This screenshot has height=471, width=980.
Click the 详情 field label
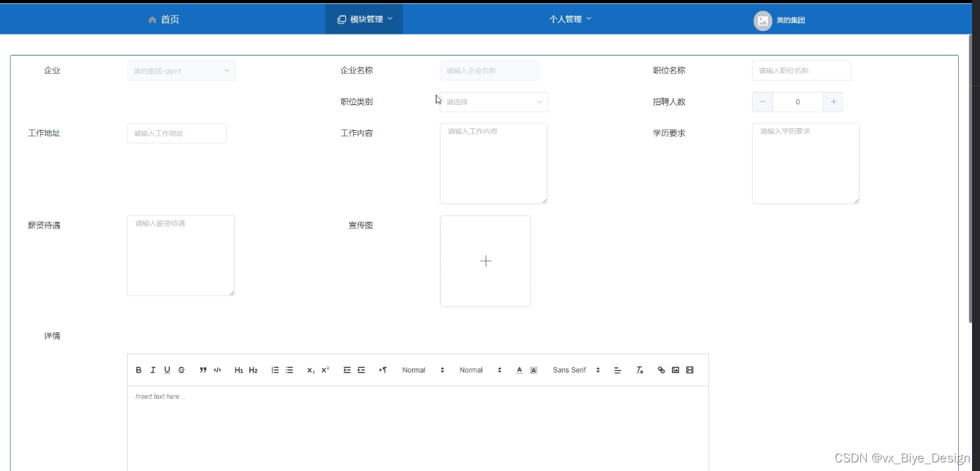pos(52,336)
